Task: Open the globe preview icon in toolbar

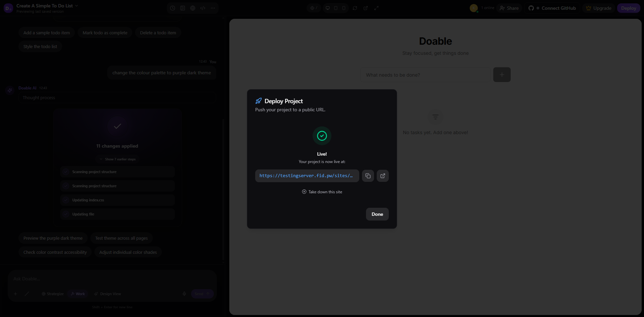Action: click(x=193, y=8)
